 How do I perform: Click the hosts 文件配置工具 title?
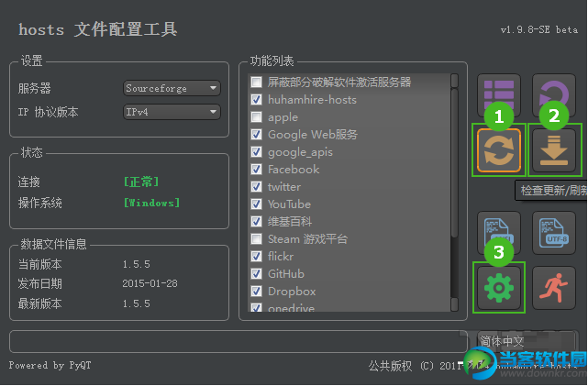tap(97, 29)
